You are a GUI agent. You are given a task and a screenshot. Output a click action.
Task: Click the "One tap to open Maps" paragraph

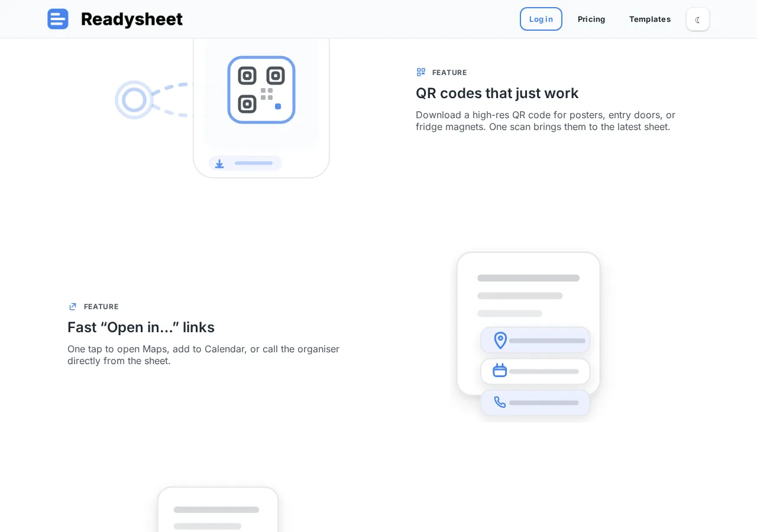point(203,355)
